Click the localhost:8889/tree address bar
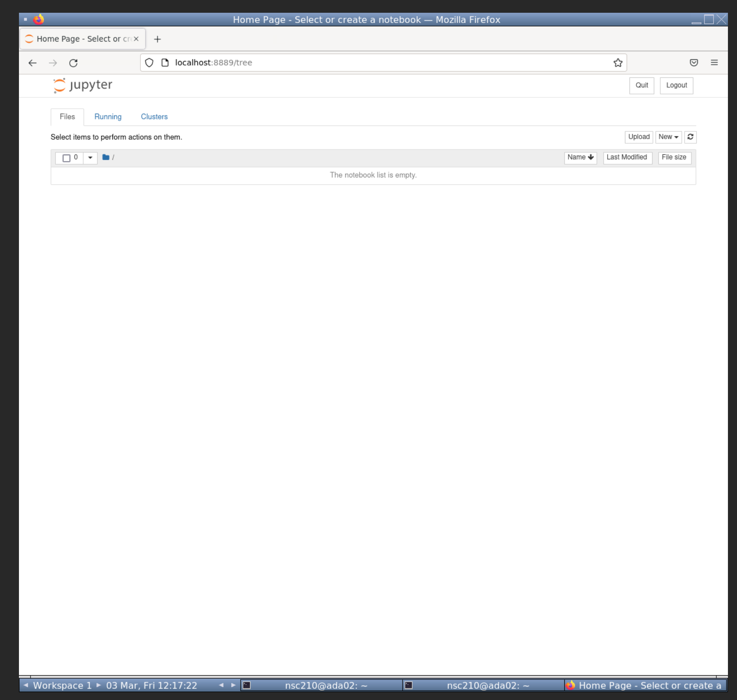 click(x=383, y=63)
